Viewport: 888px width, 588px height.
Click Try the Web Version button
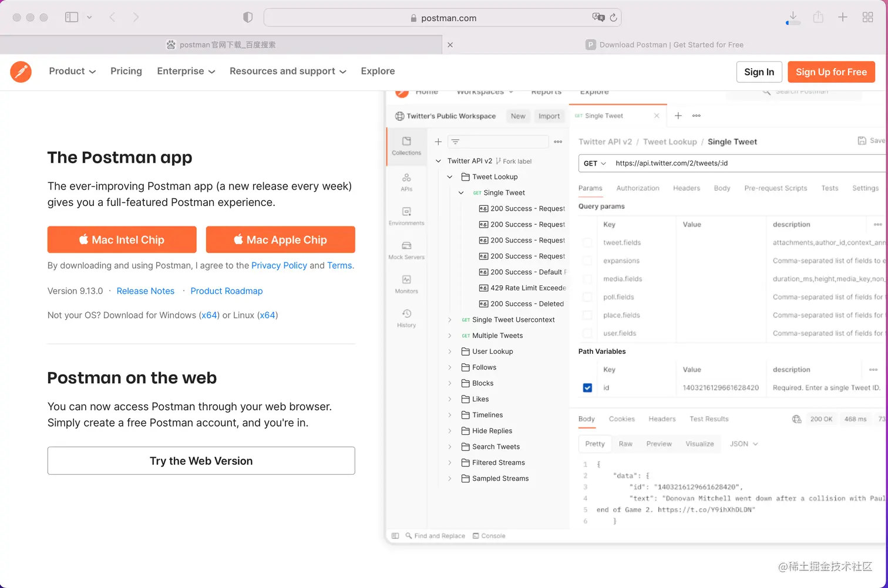tap(201, 461)
